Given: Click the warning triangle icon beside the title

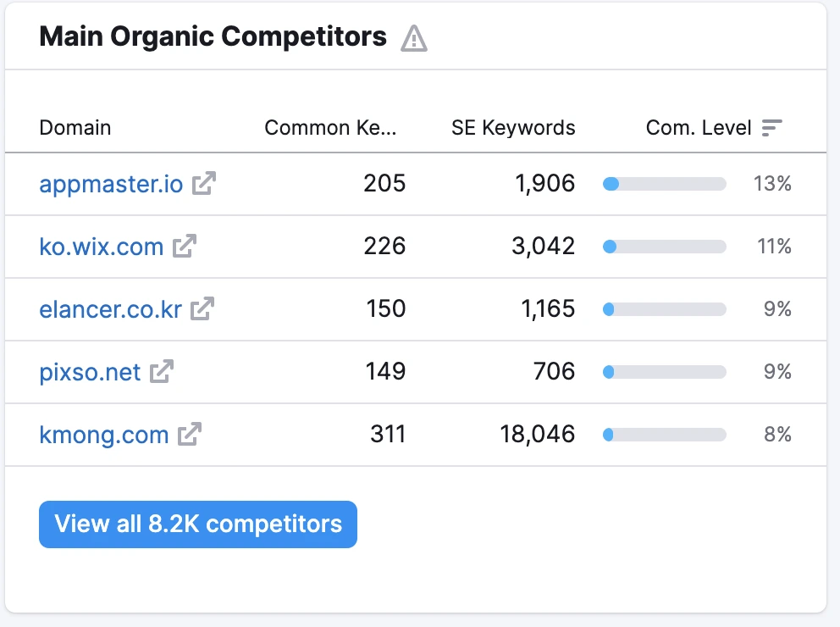Looking at the screenshot, I should pyautogui.click(x=414, y=38).
